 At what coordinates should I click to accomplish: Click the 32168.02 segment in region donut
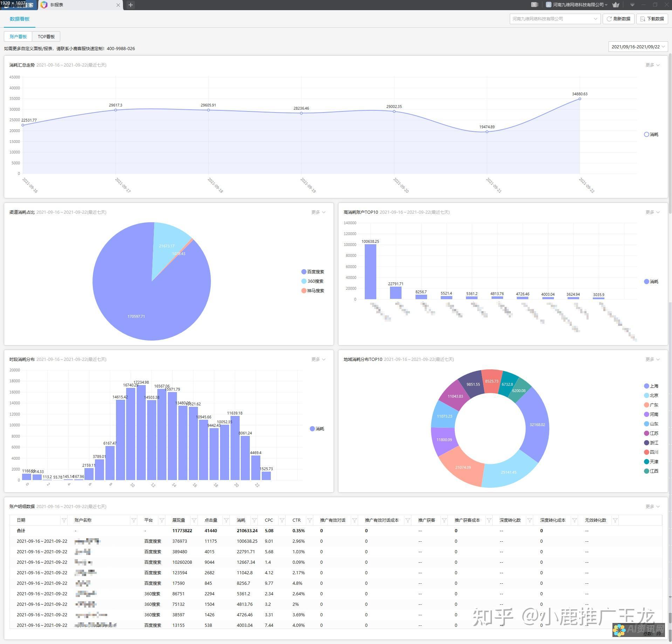537,425
